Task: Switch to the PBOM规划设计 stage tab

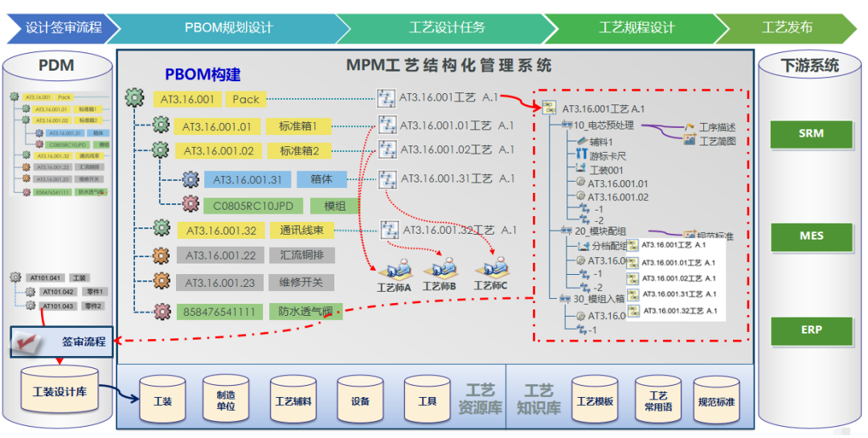Action: [x=228, y=27]
